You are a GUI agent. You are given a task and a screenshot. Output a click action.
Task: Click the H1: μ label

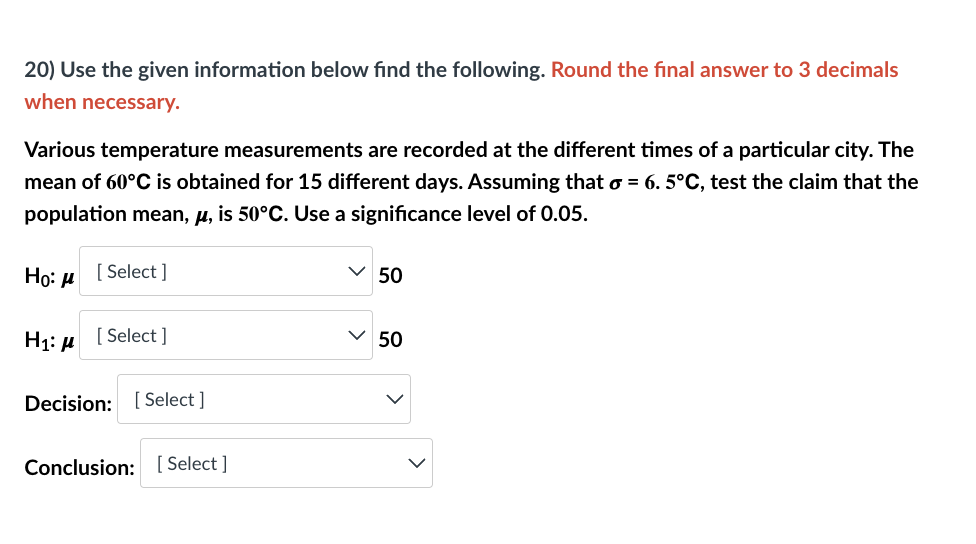click(x=49, y=340)
